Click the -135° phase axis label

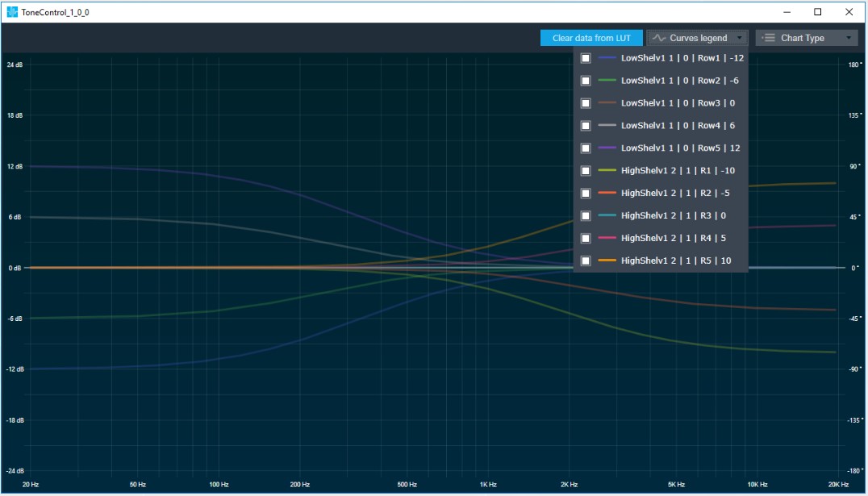[x=854, y=421]
